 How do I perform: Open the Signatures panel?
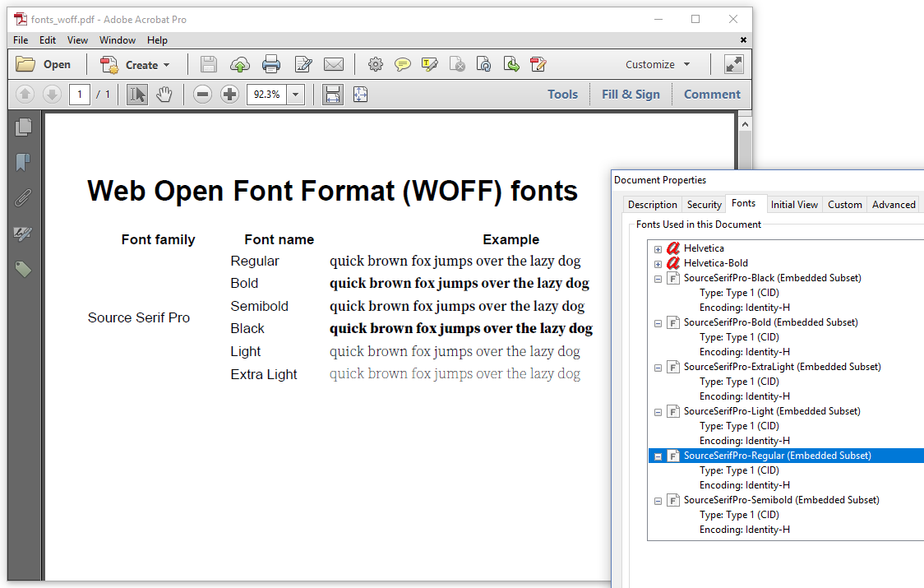pos(23,234)
